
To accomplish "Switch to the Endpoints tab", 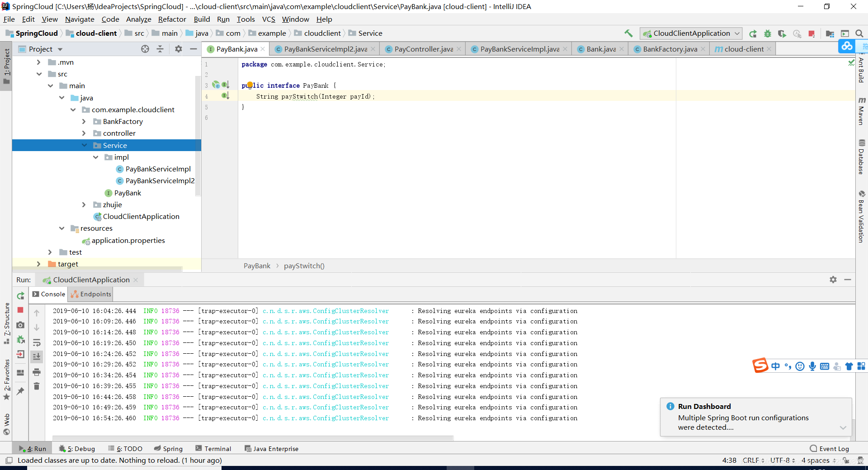I will pyautogui.click(x=91, y=294).
